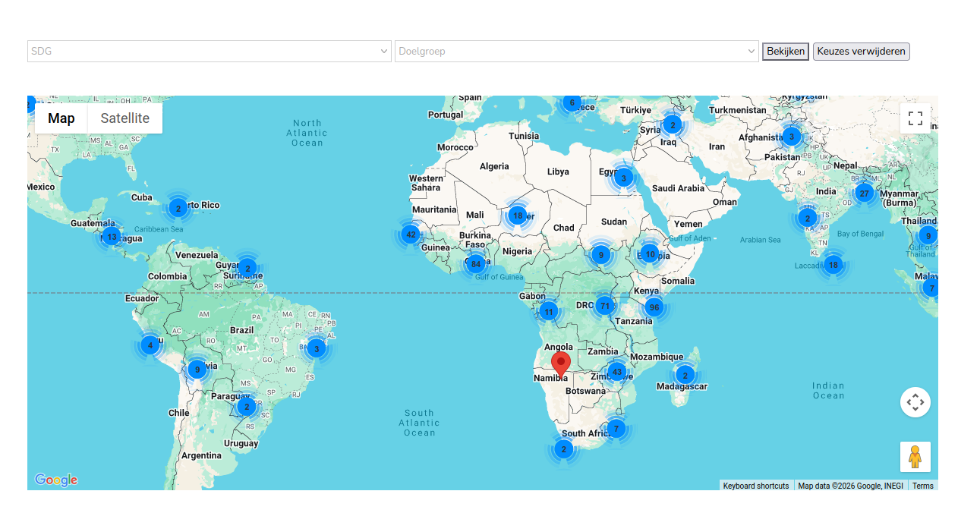Click the Keuzes verwijderen button
The height and width of the screenshot is (513, 980).
(x=861, y=52)
